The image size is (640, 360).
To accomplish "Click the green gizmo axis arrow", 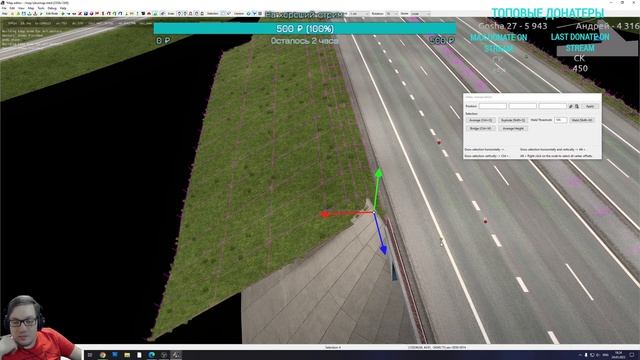I will pos(378,173).
